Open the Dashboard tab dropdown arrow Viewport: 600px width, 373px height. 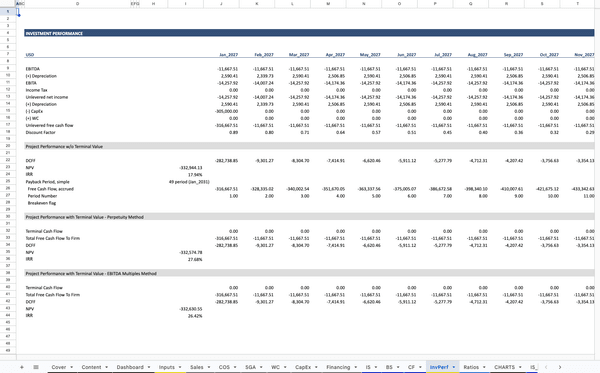(149, 367)
